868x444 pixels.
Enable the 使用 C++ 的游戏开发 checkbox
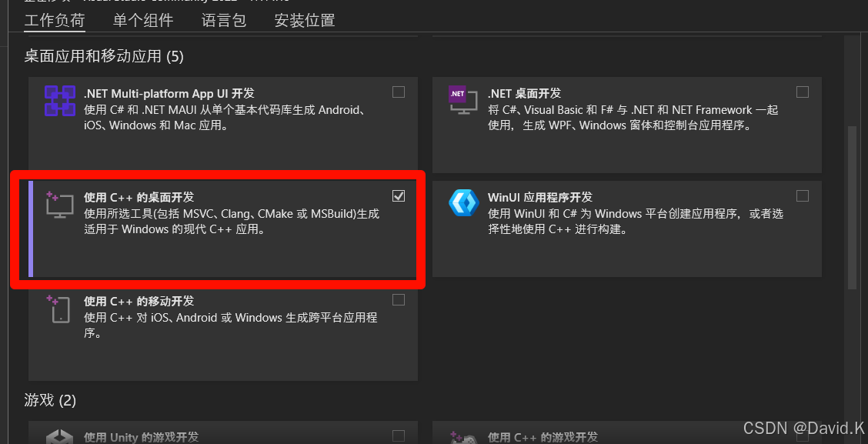click(x=802, y=435)
